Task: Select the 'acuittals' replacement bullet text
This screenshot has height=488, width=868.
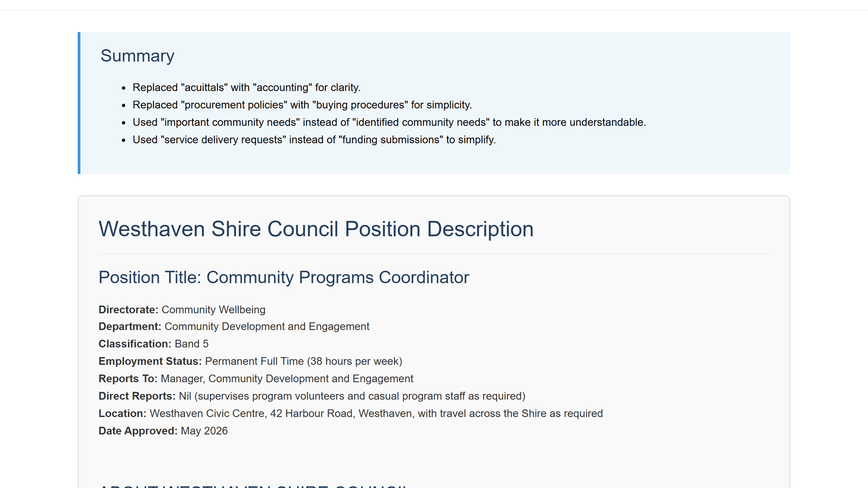Action: click(x=246, y=88)
